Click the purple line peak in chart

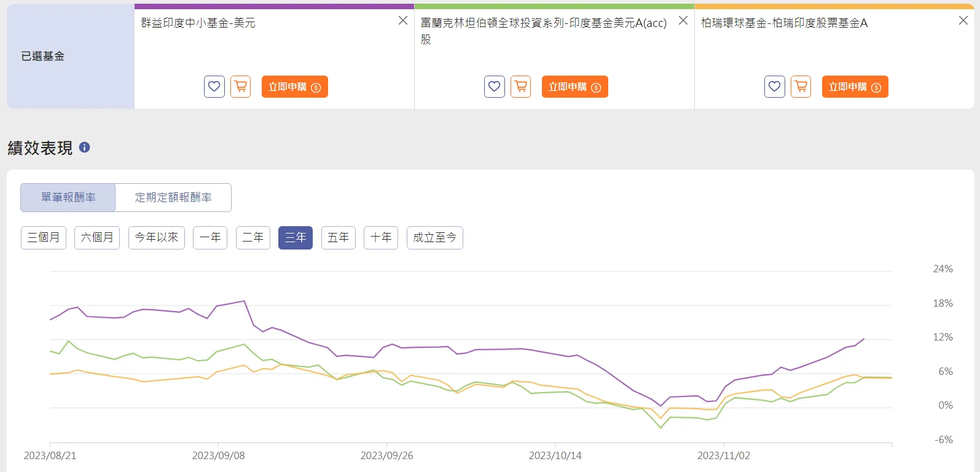pos(245,301)
